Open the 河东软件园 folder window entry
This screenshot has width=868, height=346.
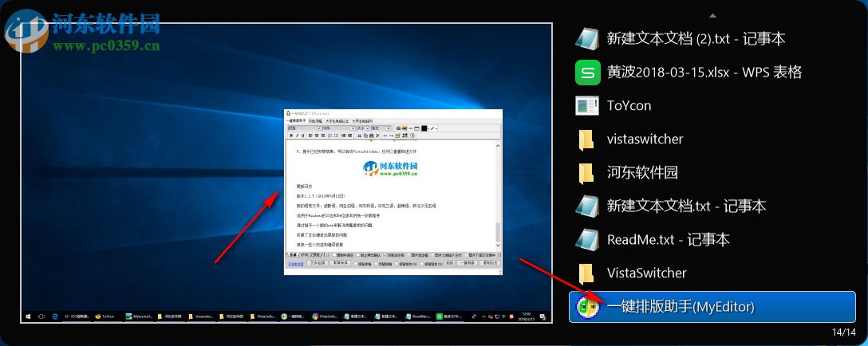coord(712,172)
